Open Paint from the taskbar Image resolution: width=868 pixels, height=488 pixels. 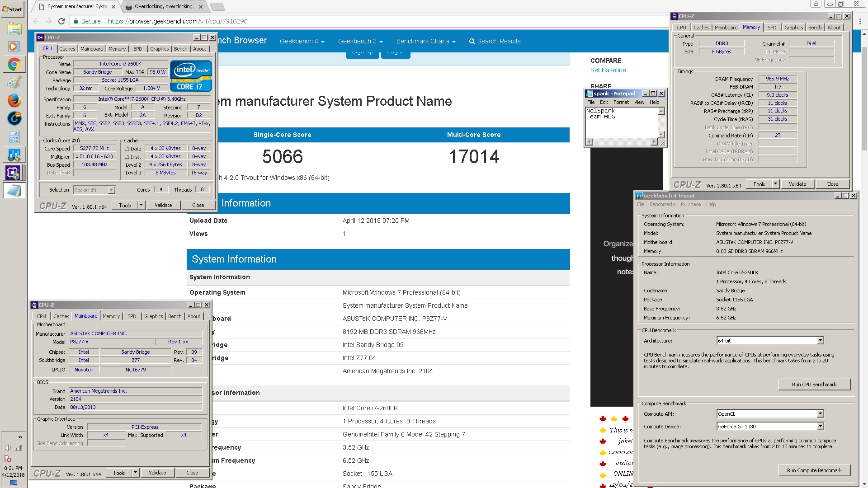14,83
